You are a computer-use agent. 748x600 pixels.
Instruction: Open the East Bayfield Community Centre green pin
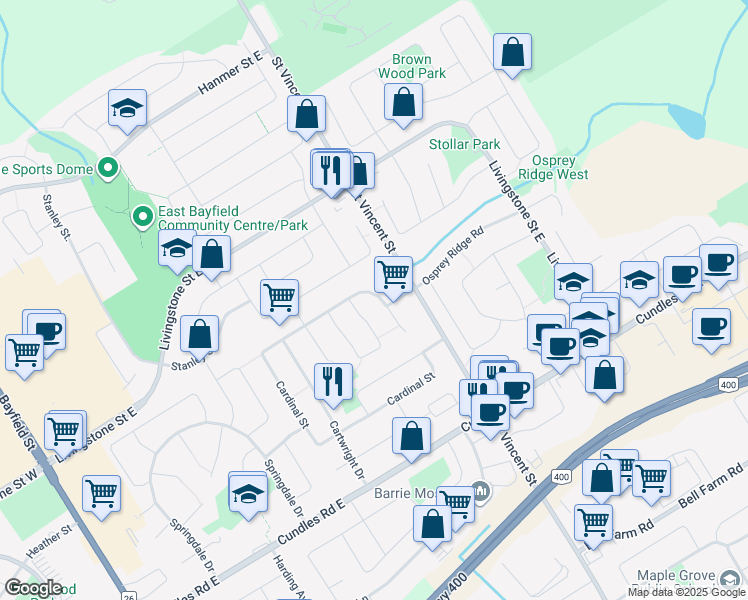pos(144,215)
